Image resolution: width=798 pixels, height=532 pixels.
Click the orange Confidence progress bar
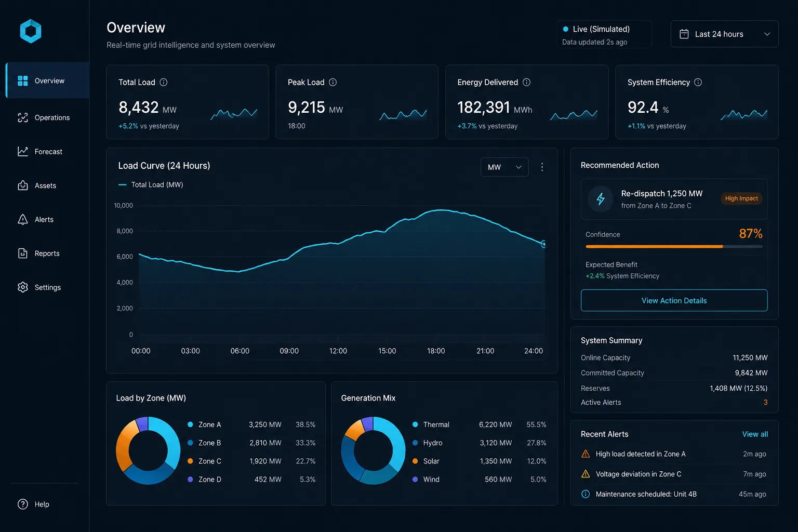[654, 246]
